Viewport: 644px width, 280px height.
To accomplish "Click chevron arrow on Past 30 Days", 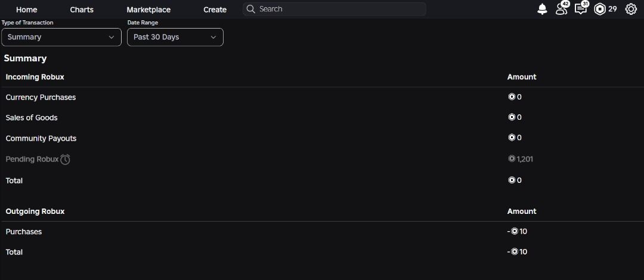I will [213, 37].
